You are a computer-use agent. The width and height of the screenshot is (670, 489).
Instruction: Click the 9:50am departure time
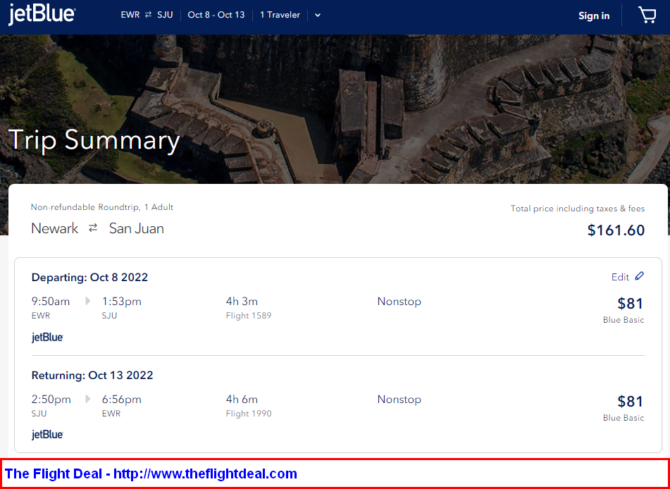(x=50, y=301)
